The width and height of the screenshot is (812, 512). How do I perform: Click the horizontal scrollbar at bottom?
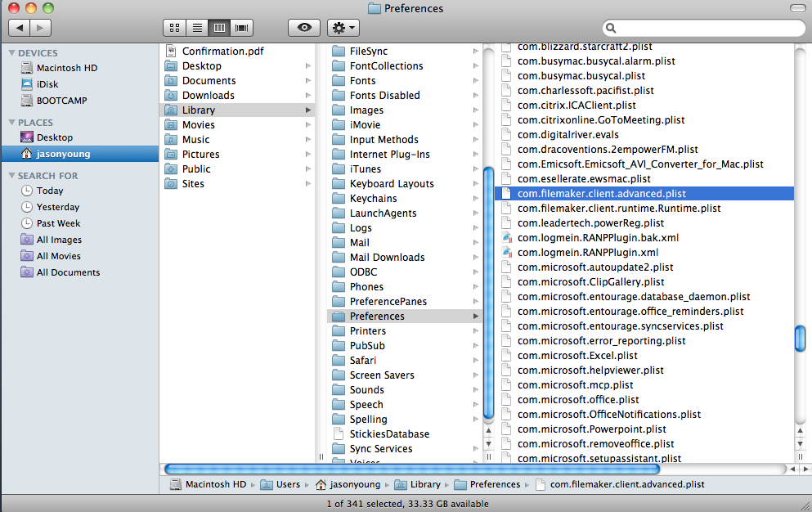coord(411,469)
